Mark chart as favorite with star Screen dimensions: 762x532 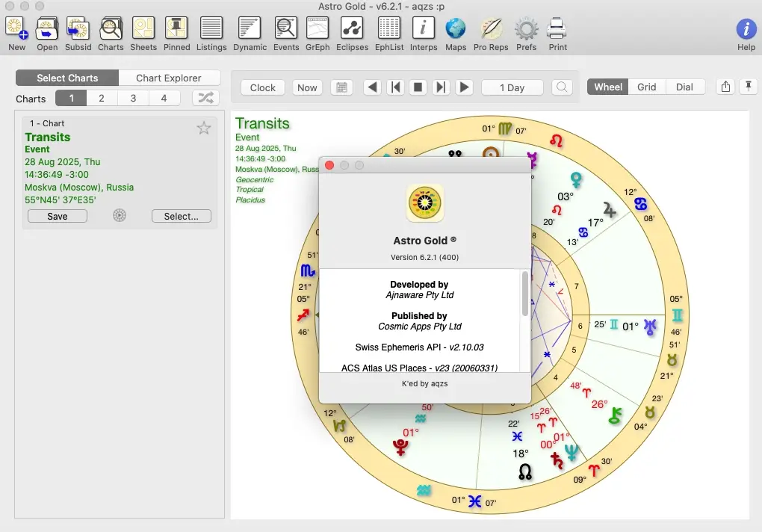click(204, 128)
